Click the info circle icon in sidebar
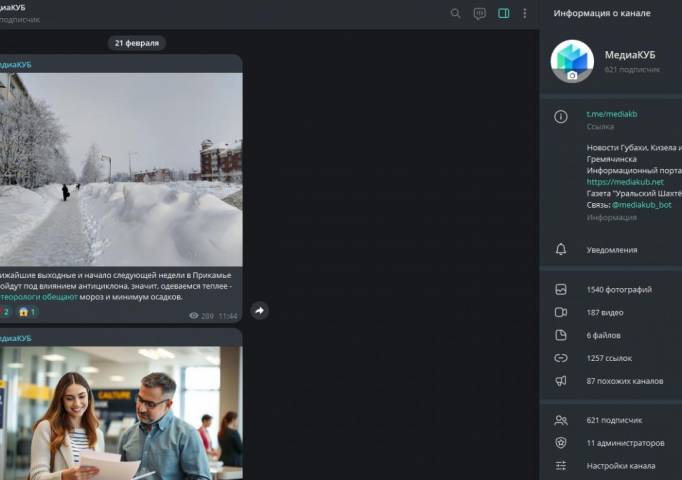 (x=561, y=117)
